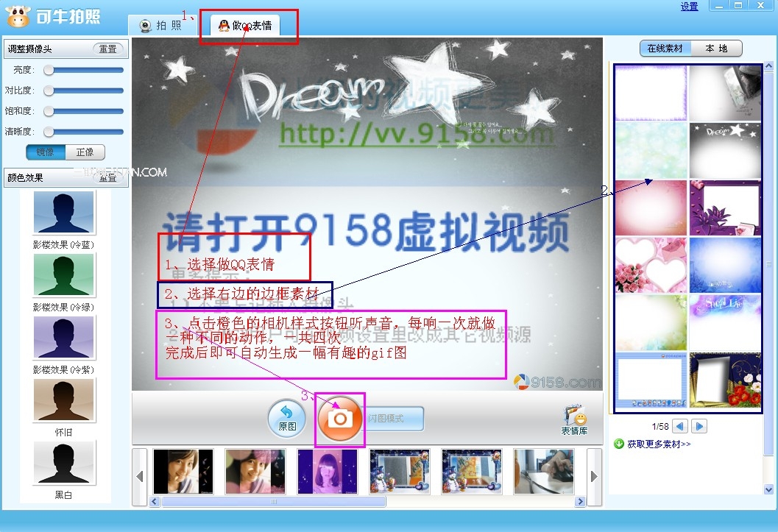Adjust the 清晰度 sharpness slider
Image resolution: width=778 pixels, height=532 pixels.
click(x=83, y=132)
